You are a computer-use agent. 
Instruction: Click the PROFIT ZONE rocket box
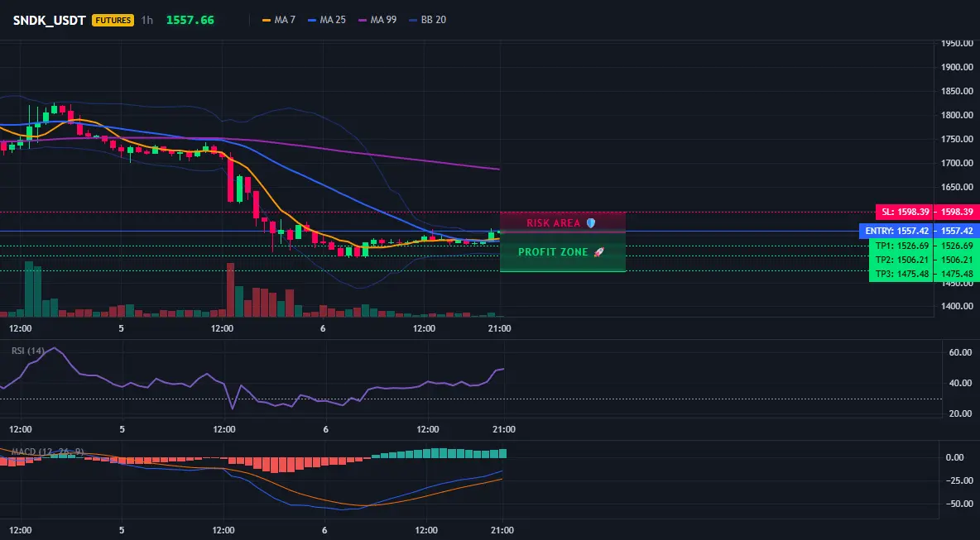tap(563, 252)
